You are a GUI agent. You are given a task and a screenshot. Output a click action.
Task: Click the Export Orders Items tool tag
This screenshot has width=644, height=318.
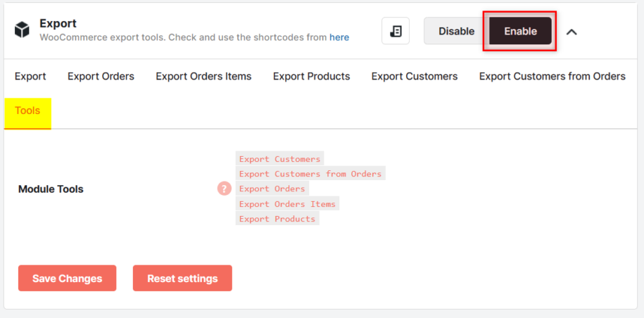pos(287,203)
